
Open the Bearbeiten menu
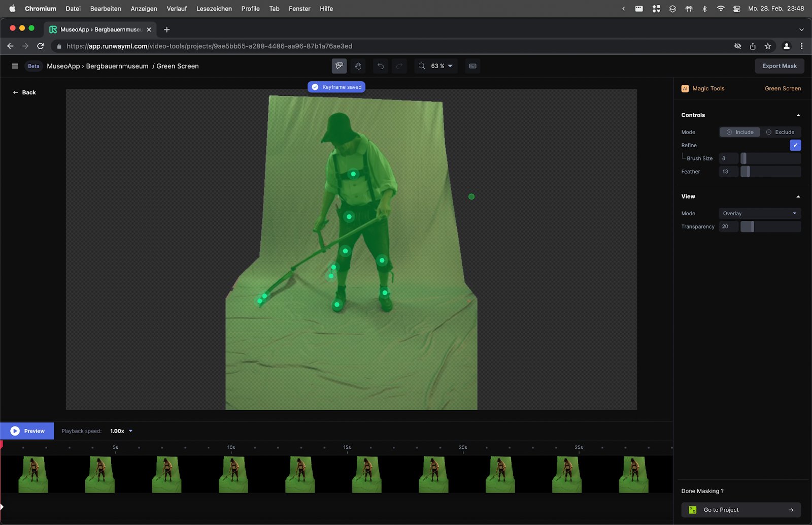click(x=106, y=9)
